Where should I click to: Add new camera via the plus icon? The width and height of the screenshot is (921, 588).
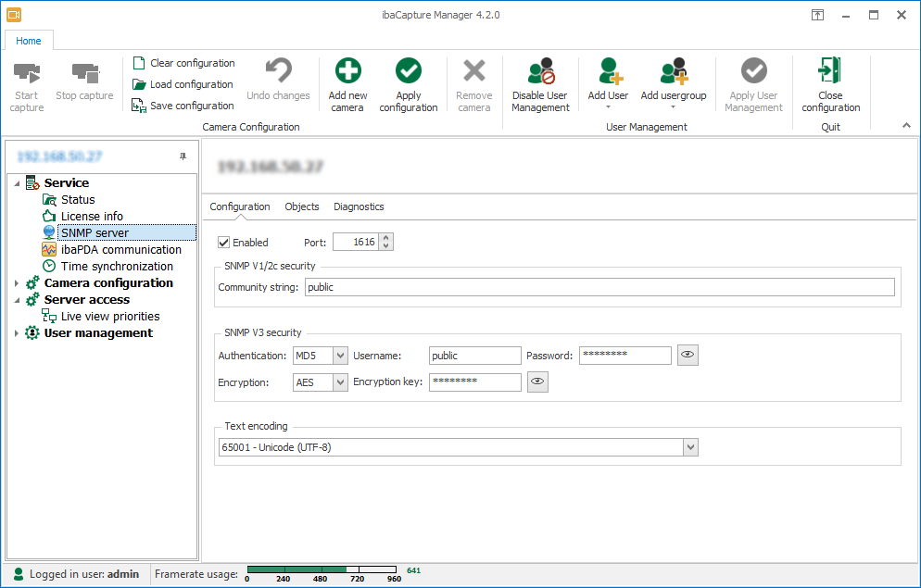(x=347, y=71)
